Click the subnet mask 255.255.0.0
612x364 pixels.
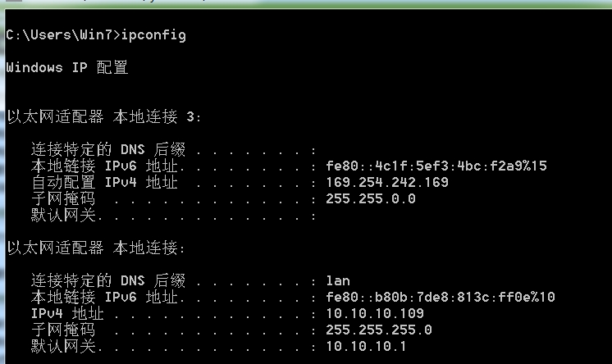(370, 198)
